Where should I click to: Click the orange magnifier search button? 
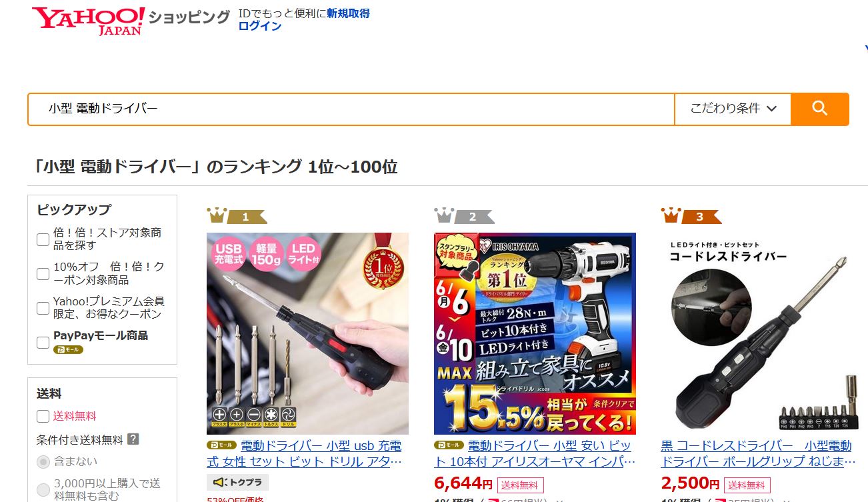[819, 109]
